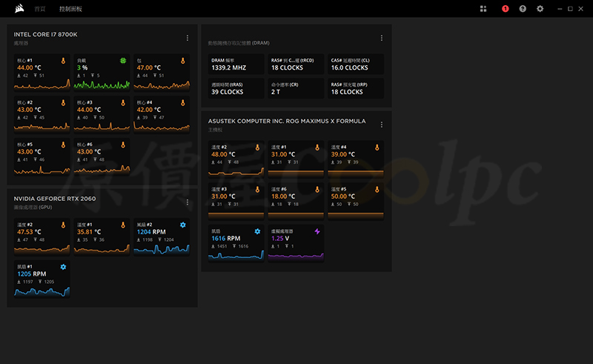Image resolution: width=593 pixels, height=364 pixels.
Task: Click the green CPU load graph
Action: 102,85
